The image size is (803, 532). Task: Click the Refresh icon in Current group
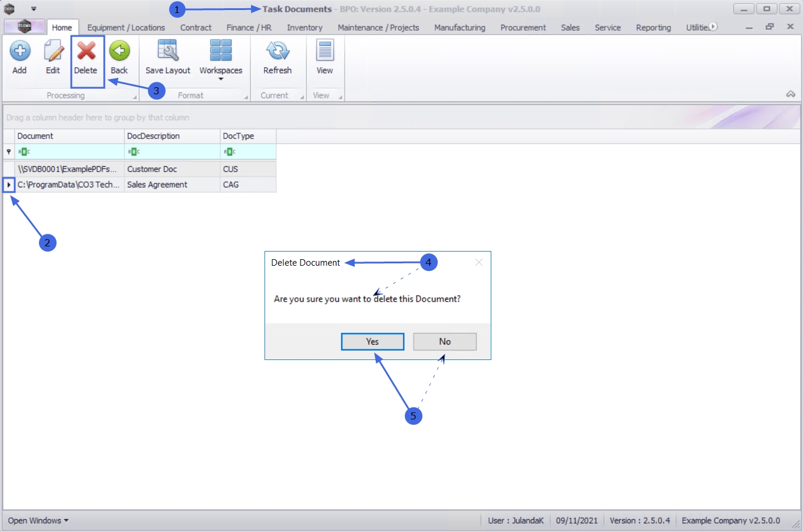click(277, 51)
